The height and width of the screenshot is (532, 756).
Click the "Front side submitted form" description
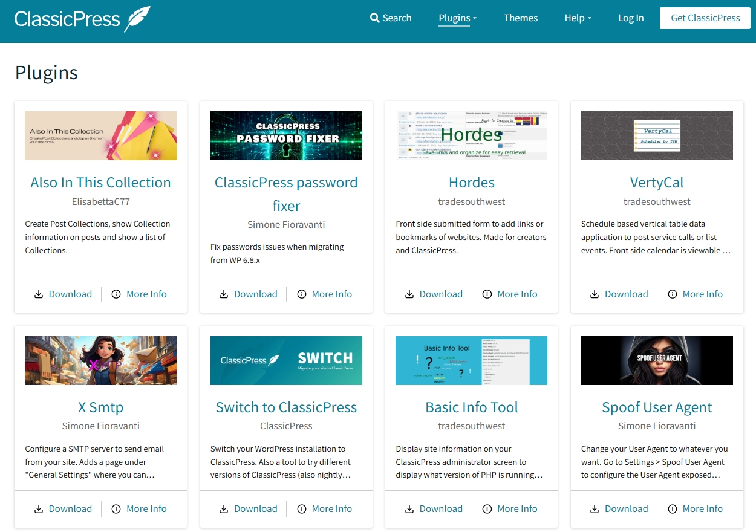[471, 237]
